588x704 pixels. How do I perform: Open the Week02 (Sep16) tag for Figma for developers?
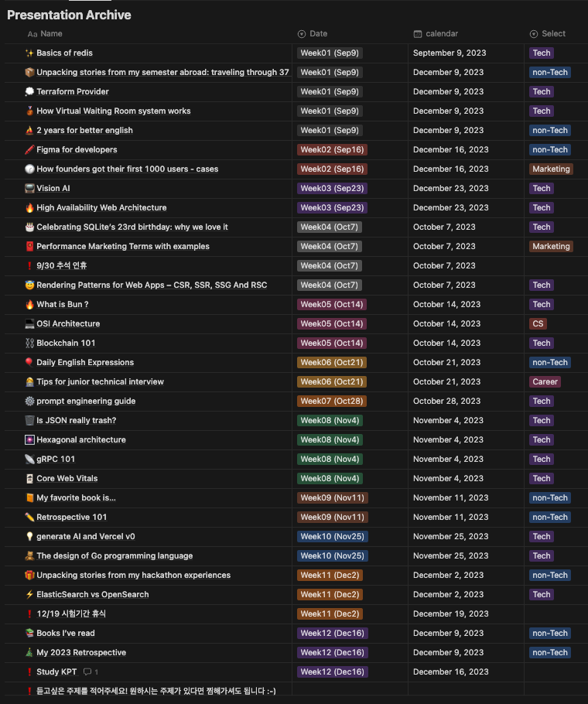(x=332, y=149)
